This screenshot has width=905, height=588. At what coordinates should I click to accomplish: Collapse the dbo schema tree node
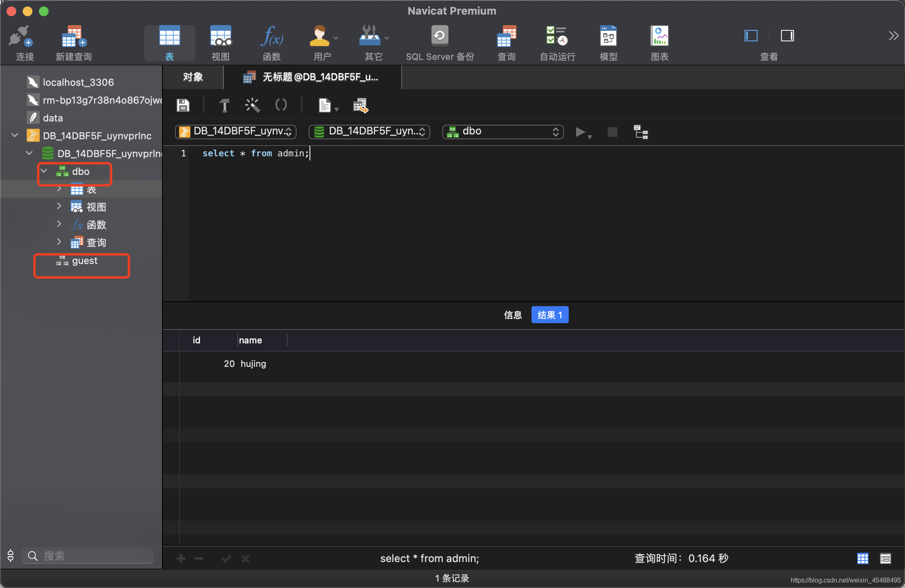coord(44,171)
